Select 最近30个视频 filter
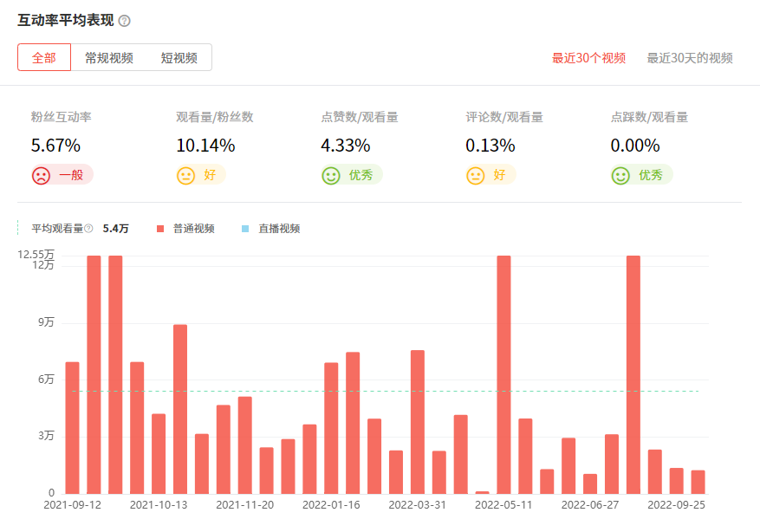 pos(588,58)
